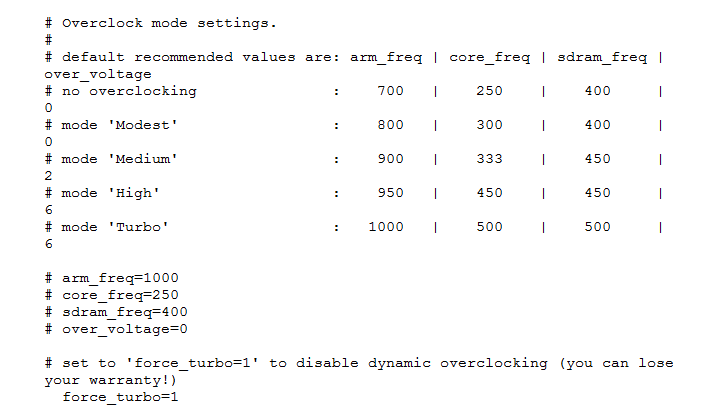This screenshot has height=412, width=724.
Task: Click the arm_freq column header
Action: (386, 57)
